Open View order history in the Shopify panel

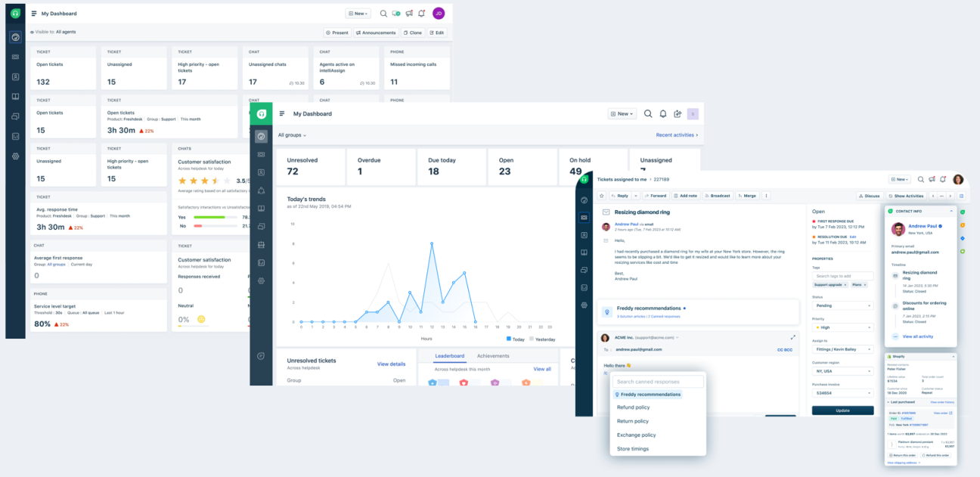click(x=943, y=402)
